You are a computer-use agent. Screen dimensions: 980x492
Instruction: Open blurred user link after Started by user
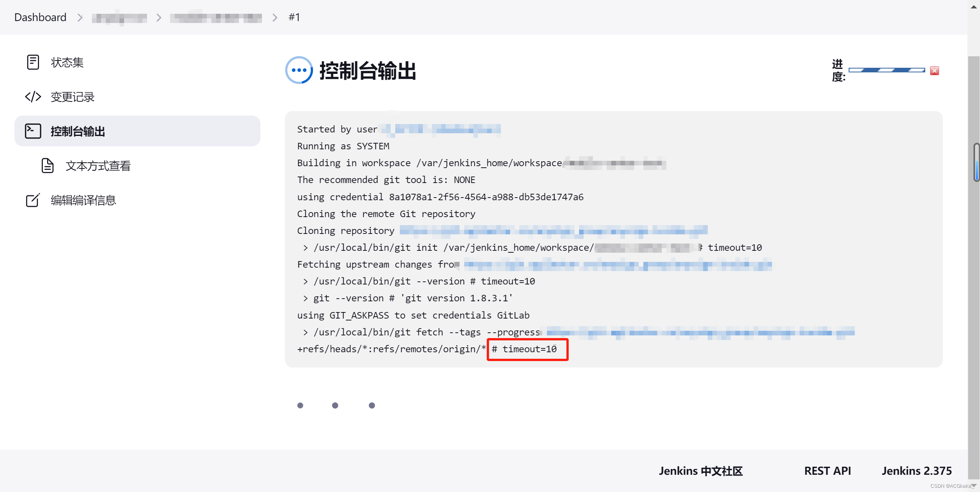441,129
